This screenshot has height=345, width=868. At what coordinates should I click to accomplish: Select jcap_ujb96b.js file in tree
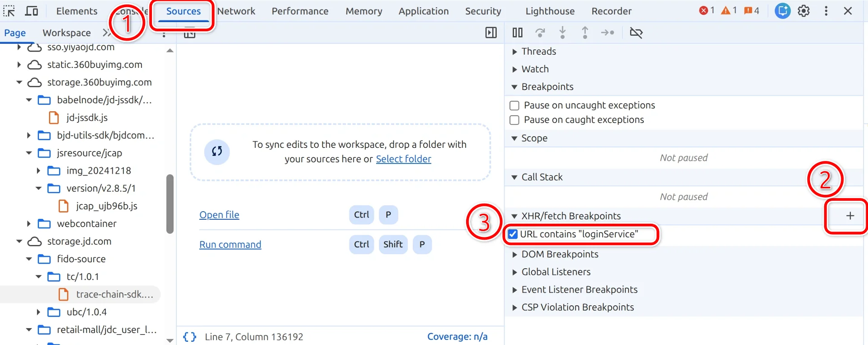click(x=106, y=206)
